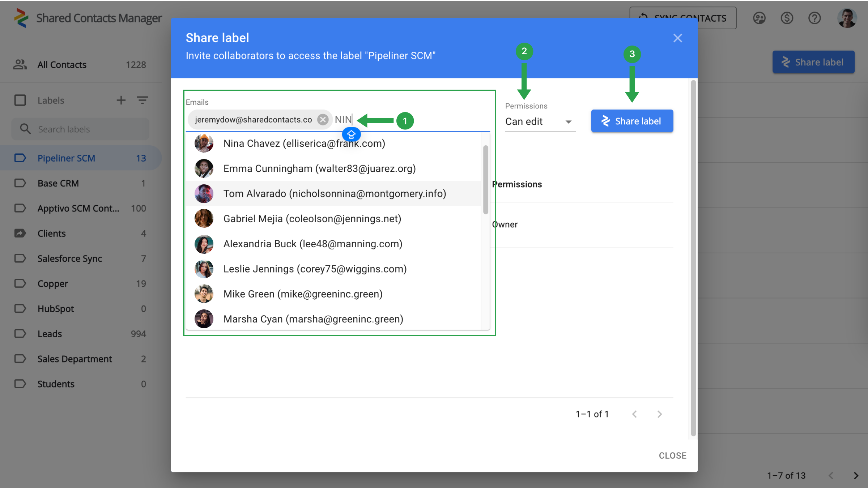Screen dimensions: 868x488
Task: Click the Students label tag icon
Action: coord(20,384)
